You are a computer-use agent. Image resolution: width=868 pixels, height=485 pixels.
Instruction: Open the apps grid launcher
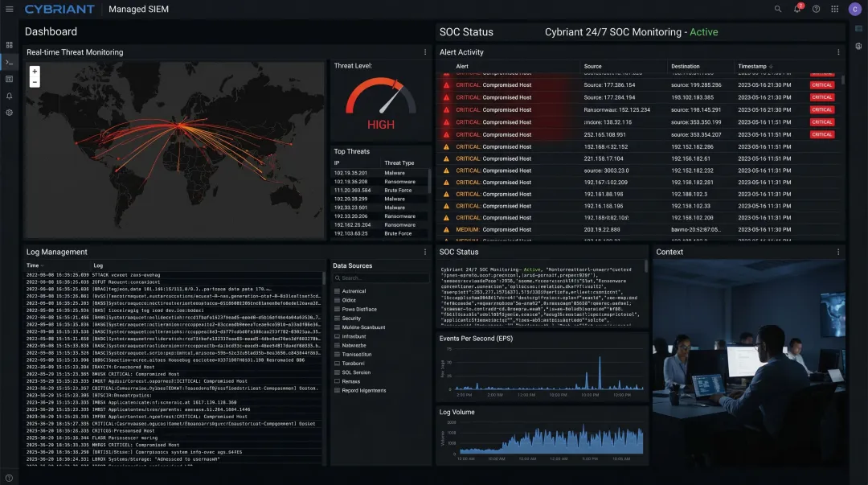click(x=835, y=9)
